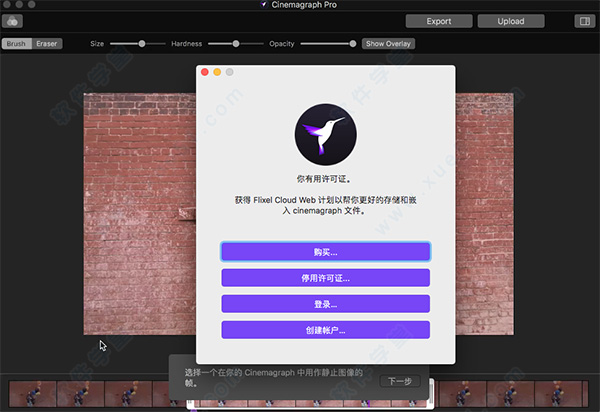
Task: Close the license dialog with red button
Action: [x=205, y=72]
